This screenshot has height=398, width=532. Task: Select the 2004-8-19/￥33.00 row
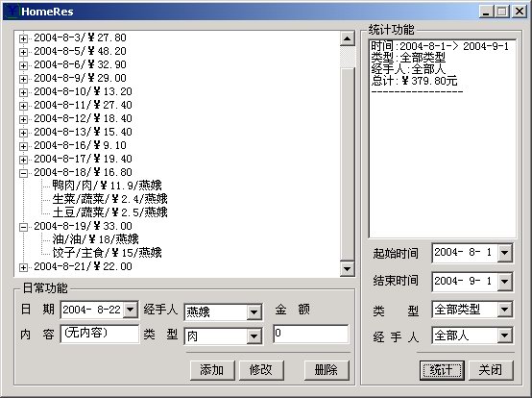(83, 226)
